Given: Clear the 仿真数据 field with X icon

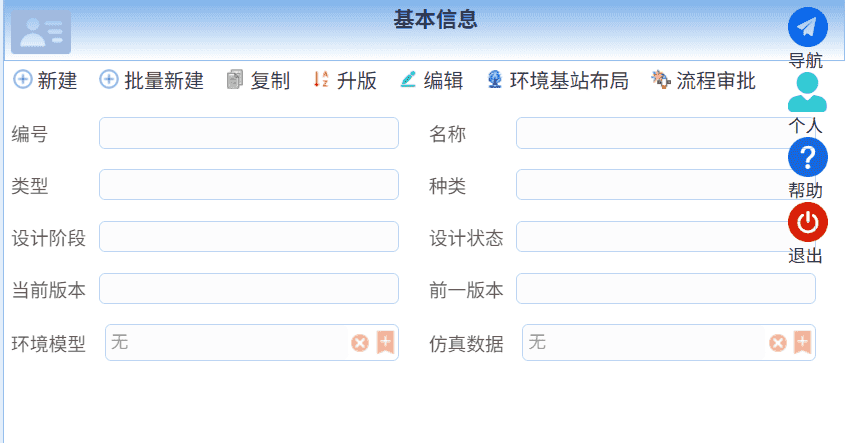Looking at the screenshot, I should coord(777,343).
